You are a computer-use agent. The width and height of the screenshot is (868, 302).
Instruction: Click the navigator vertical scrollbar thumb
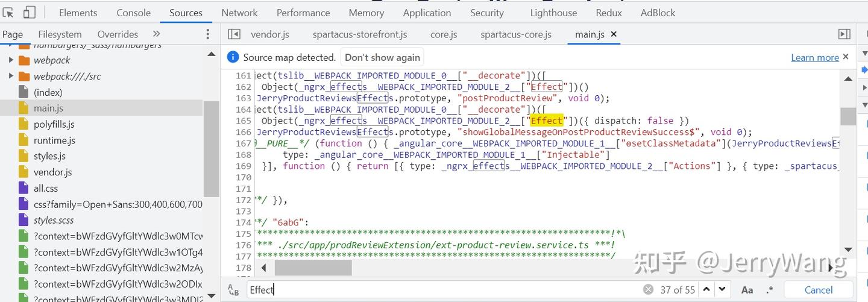tap(212, 149)
